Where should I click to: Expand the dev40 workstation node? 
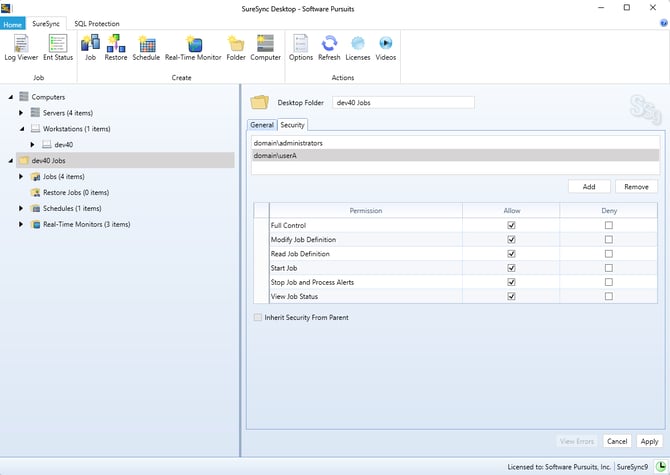tap(32, 144)
